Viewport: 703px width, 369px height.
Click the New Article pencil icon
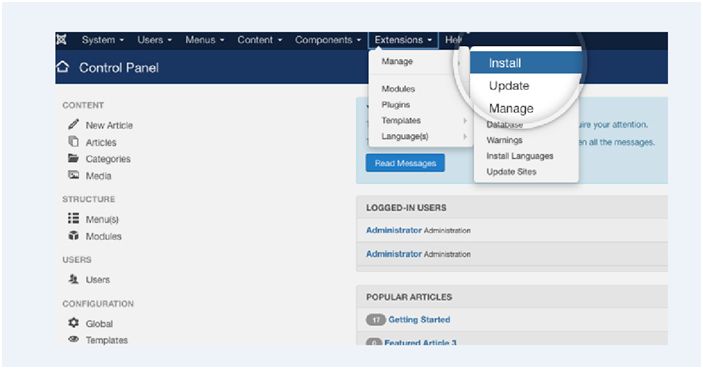click(x=74, y=125)
